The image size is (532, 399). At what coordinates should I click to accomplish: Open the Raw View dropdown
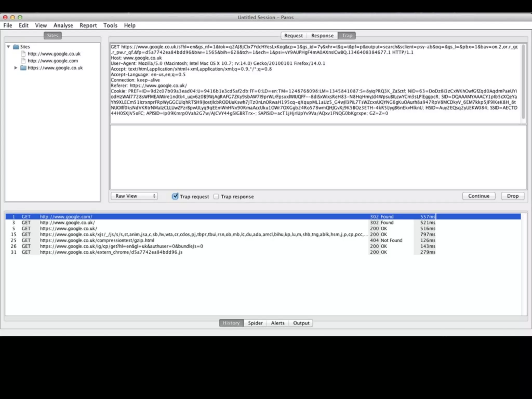coord(134,196)
